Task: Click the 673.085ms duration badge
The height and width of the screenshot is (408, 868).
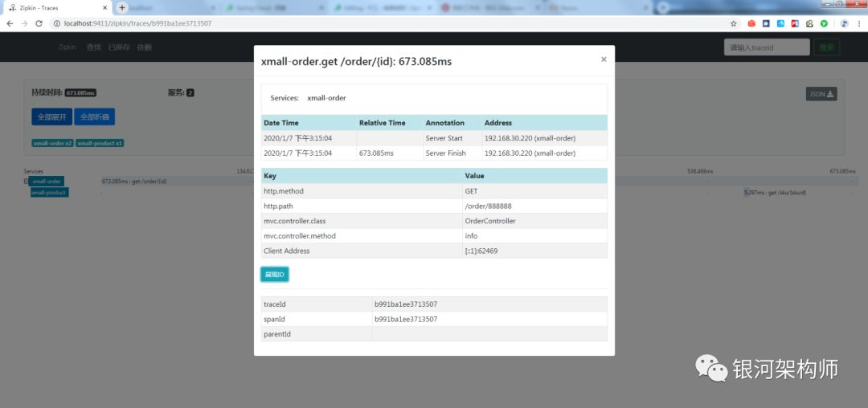Action: point(81,93)
